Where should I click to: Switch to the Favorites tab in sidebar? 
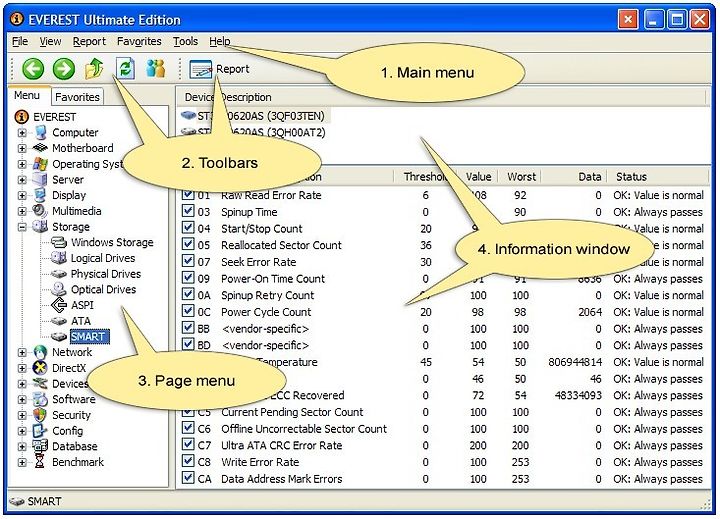[x=77, y=97]
